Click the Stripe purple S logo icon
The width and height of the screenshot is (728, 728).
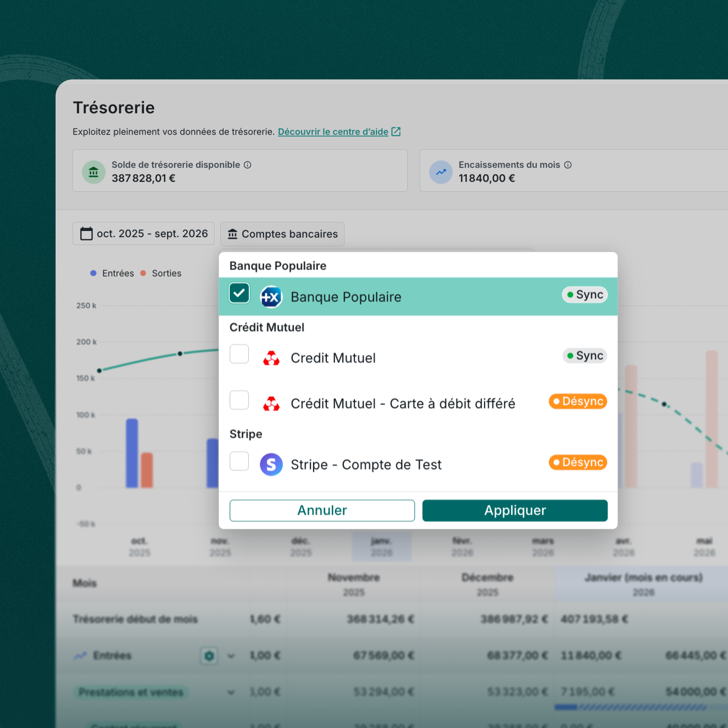tap(271, 464)
